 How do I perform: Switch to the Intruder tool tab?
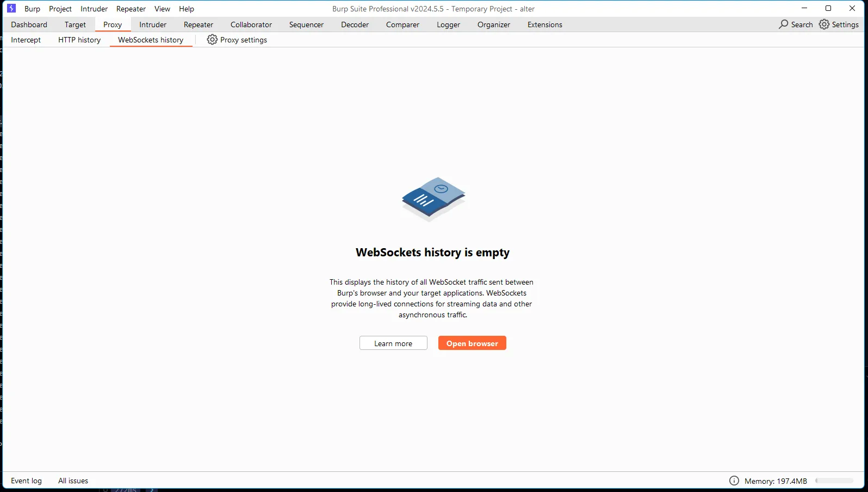pos(153,24)
